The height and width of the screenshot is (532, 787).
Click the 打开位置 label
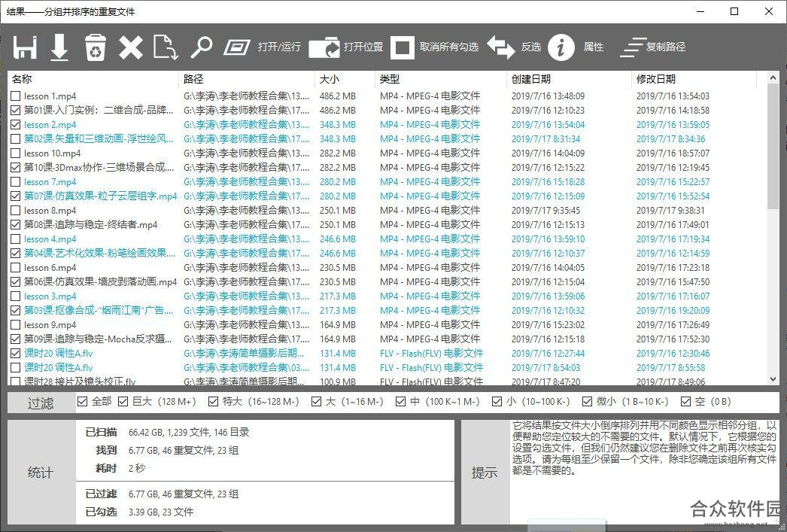click(363, 47)
